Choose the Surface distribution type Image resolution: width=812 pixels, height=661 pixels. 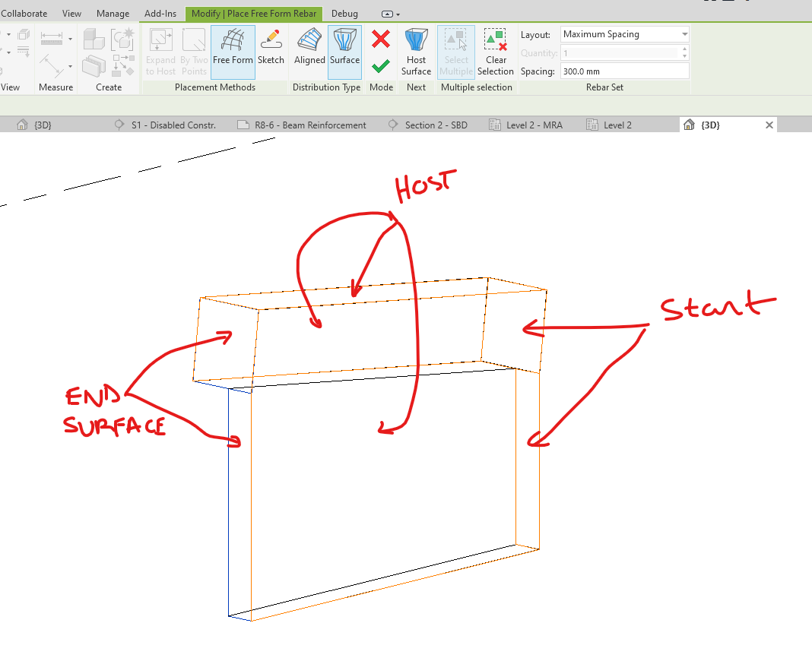(344, 52)
